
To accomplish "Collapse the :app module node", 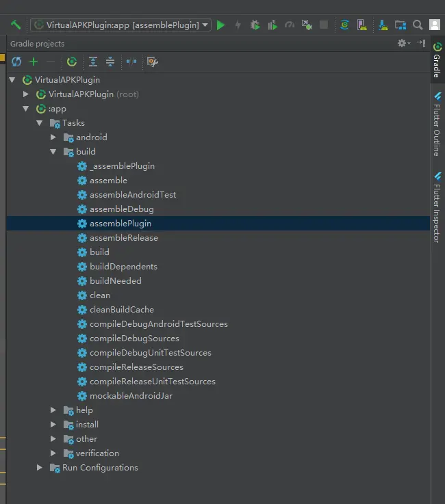I will (26, 109).
